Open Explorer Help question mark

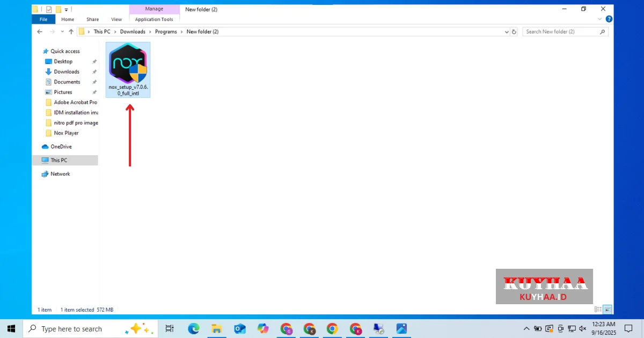[x=609, y=19]
